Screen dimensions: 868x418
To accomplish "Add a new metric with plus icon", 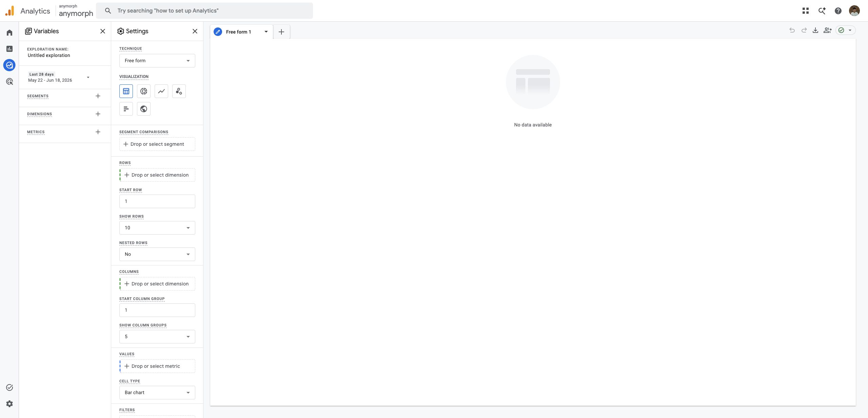I will tap(98, 132).
